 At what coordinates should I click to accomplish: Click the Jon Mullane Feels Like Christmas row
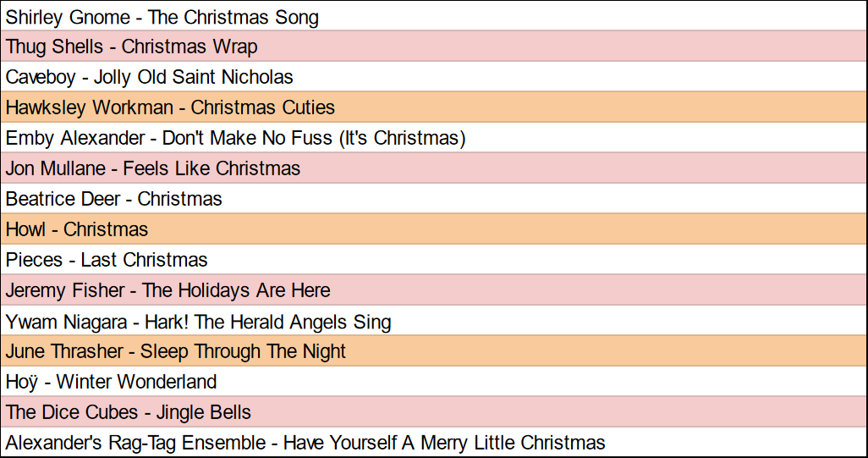coord(153,168)
